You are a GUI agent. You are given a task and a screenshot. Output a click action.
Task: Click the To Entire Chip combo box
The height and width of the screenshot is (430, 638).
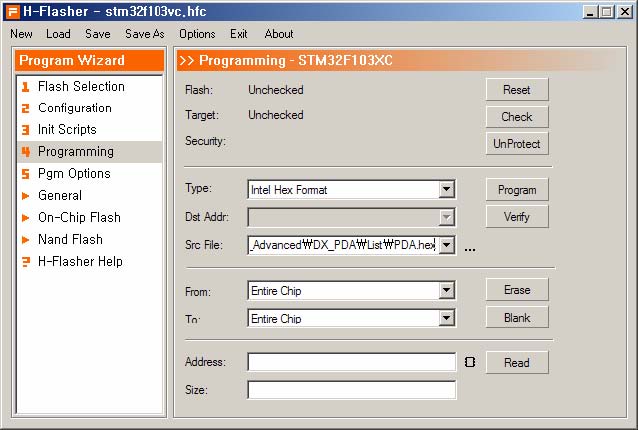pos(352,318)
